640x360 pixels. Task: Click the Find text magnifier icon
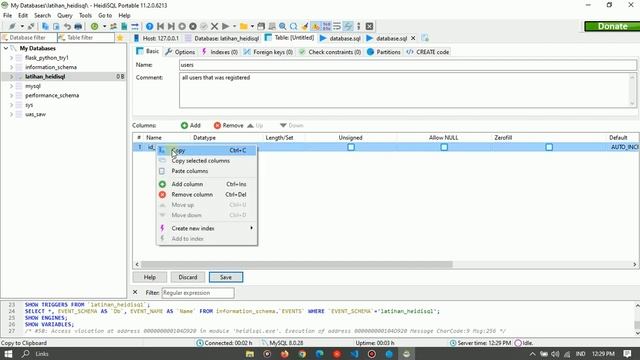[x=282, y=26]
